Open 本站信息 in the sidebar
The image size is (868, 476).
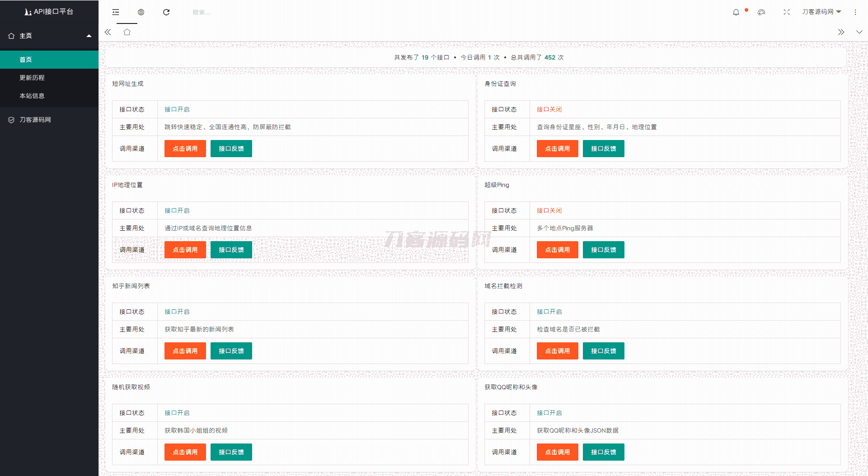coord(49,96)
